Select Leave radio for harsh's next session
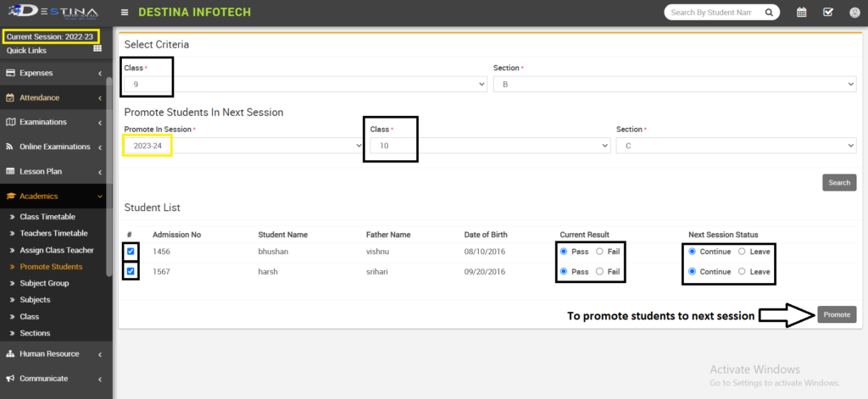The image size is (868, 399). 743,272
